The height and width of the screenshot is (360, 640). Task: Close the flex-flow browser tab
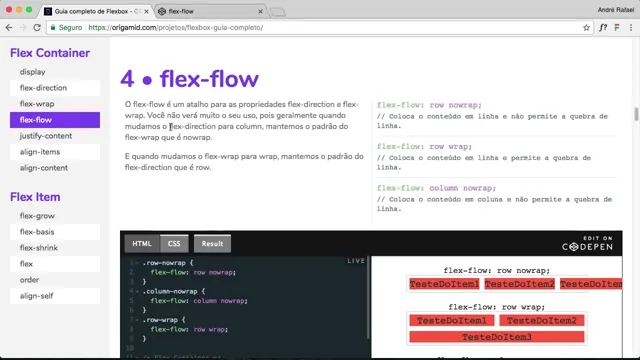point(260,11)
